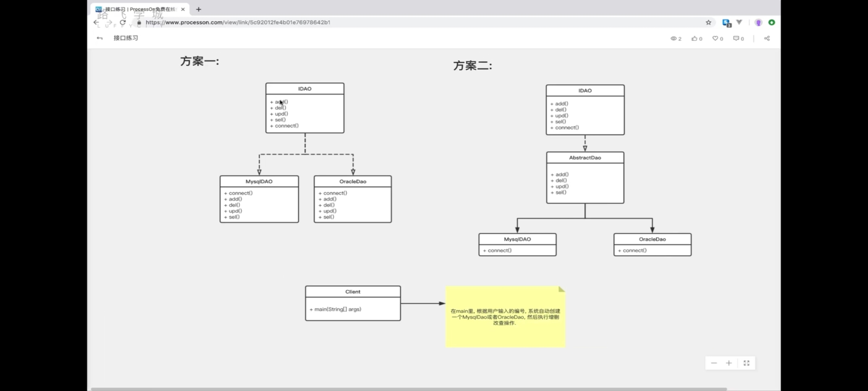Viewport: 868px width, 391px height.
Task: Click the ProcessOn back arrow icon
Action: pyautogui.click(x=99, y=38)
